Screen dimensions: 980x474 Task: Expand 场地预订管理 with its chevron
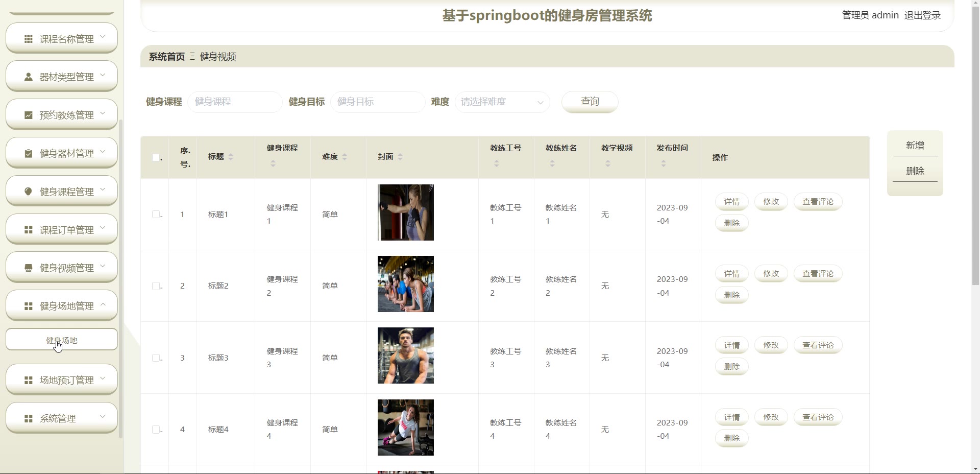click(103, 378)
